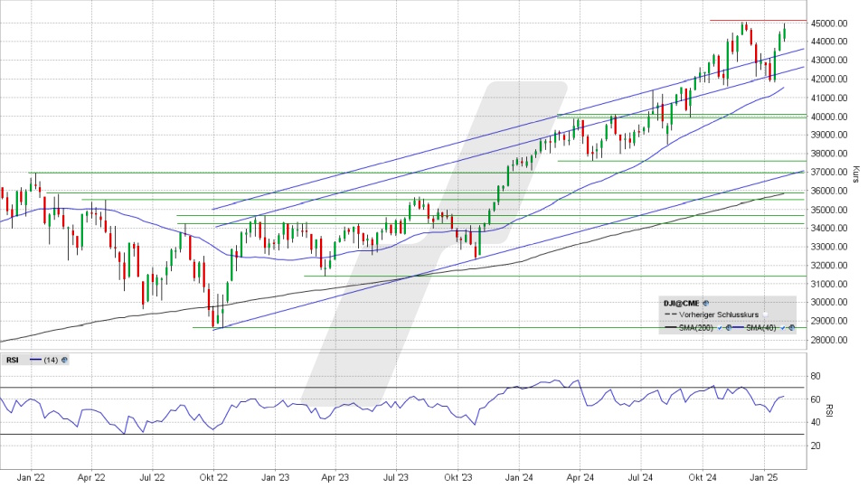Click the RSI panel label
The height and width of the screenshot is (488, 868).
12,360
